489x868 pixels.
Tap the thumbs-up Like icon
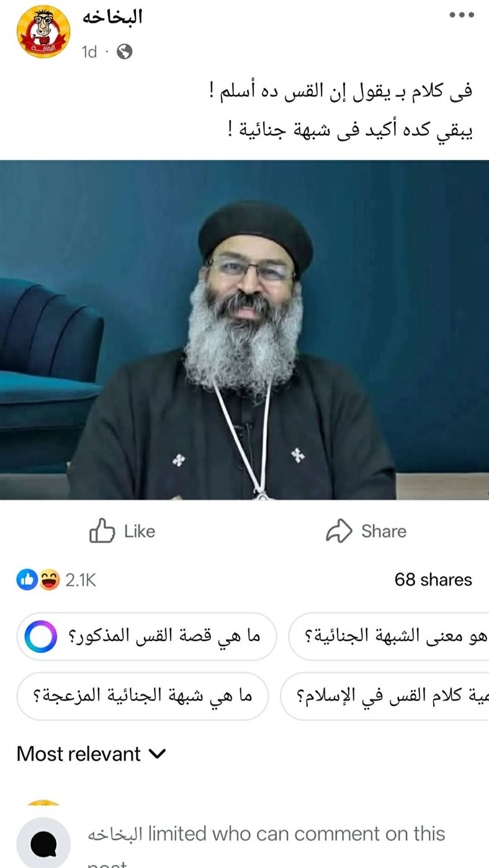tap(102, 531)
